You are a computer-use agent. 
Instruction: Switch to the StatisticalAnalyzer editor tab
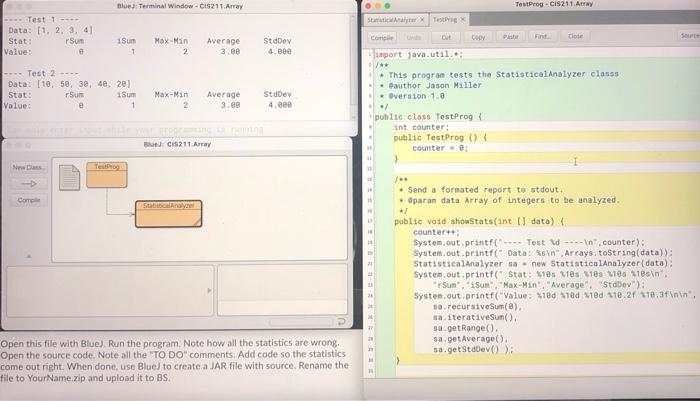click(392, 20)
